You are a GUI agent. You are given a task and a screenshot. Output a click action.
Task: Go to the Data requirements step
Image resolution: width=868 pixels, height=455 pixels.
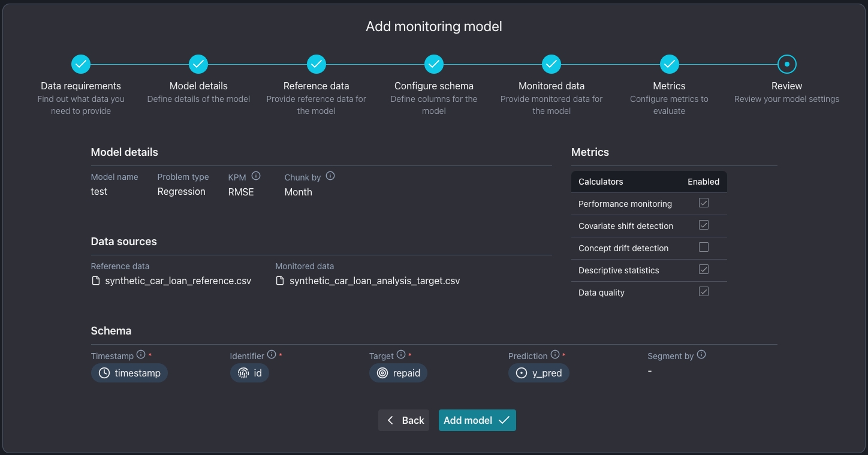click(x=81, y=64)
